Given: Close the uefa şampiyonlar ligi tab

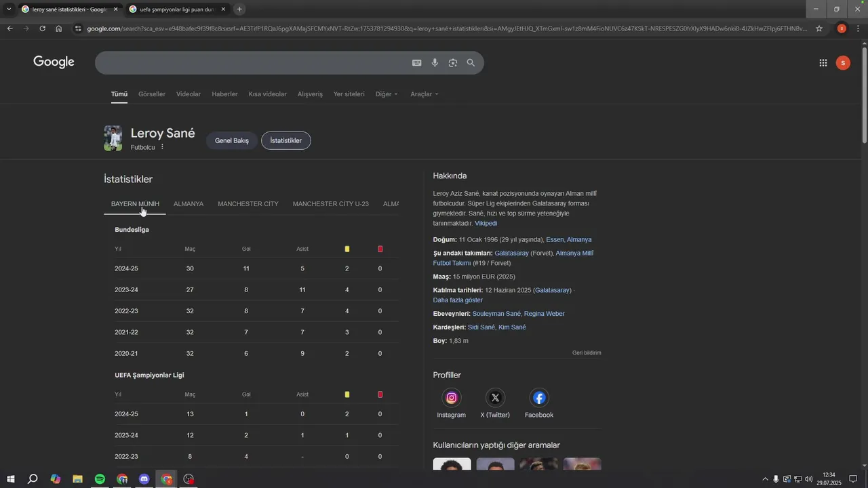Looking at the screenshot, I should tap(223, 9).
